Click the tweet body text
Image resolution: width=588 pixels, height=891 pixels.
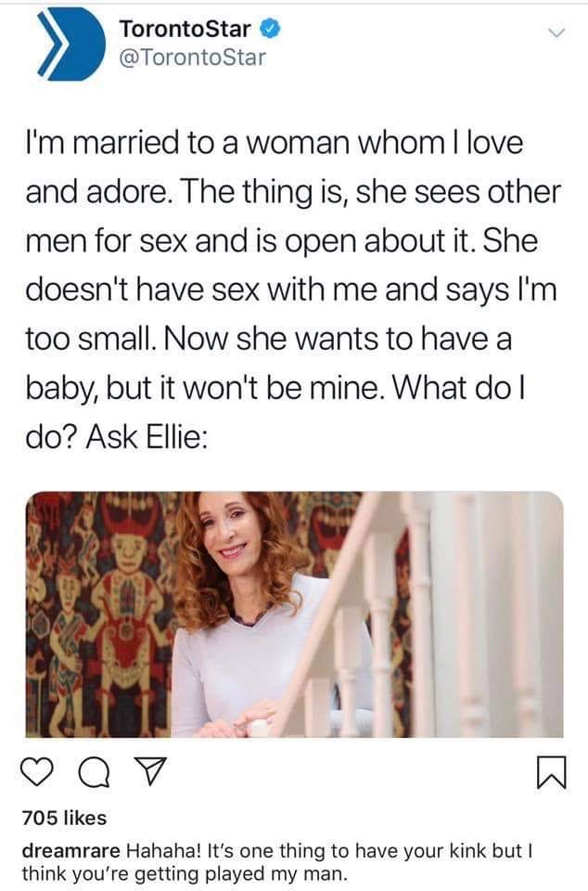point(293,290)
